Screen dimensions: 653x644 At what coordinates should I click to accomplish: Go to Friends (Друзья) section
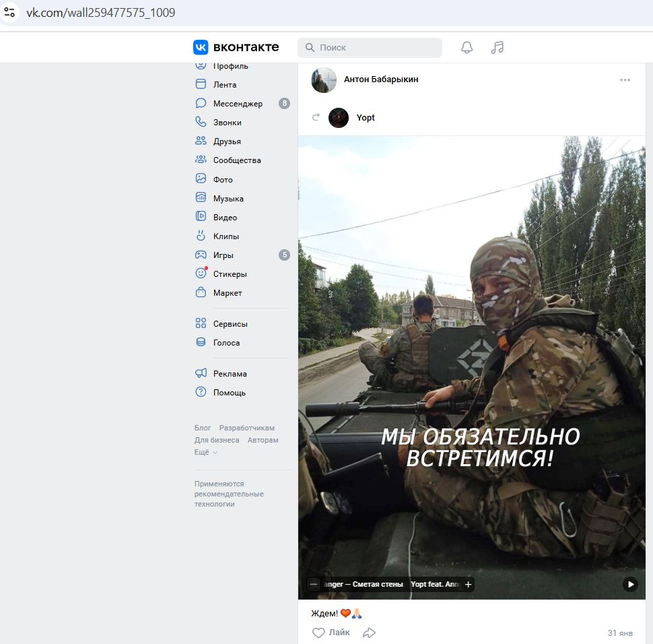point(226,141)
